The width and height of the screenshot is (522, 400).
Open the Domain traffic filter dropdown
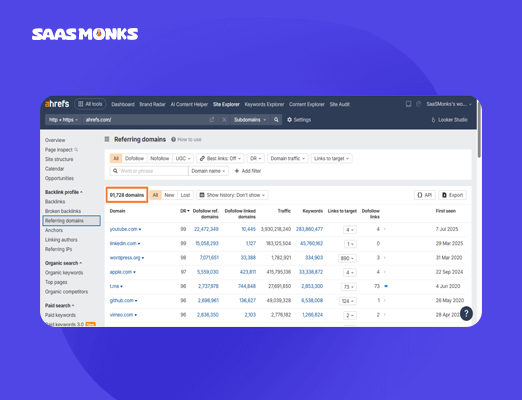click(x=288, y=158)
